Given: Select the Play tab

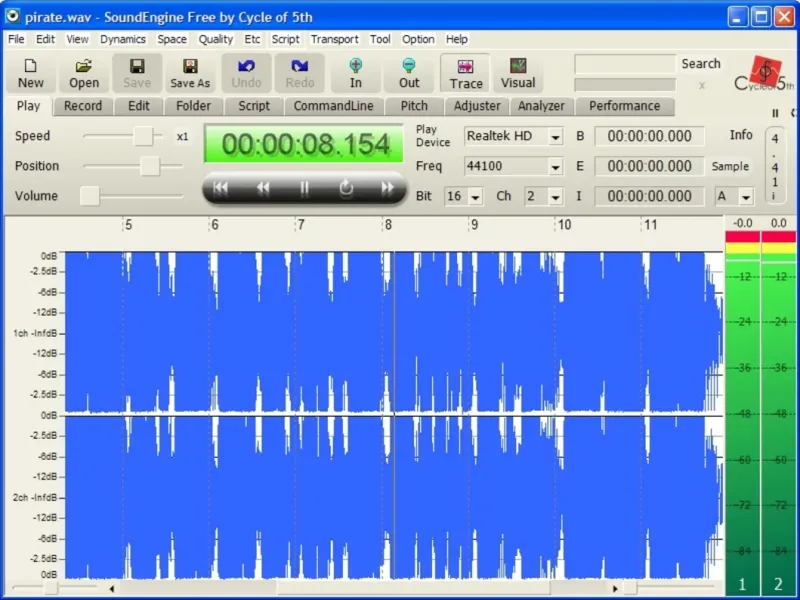Looking at the screenshot, I should [x=28, y=106].
